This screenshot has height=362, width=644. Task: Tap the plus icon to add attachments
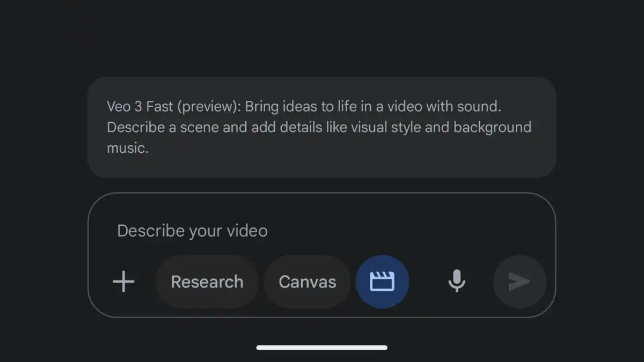click(x=123, y=282)
